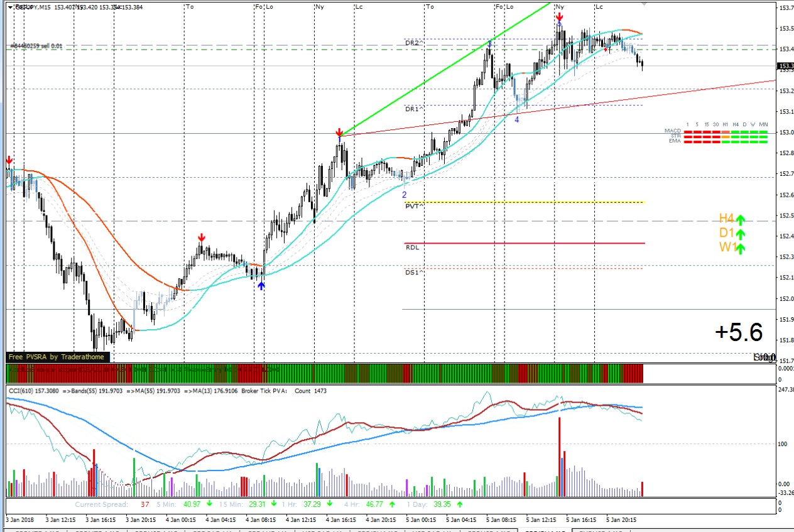Viewport: 794px width, 532px height.
Task: Click the MACD row label
Action: (673, 131)
